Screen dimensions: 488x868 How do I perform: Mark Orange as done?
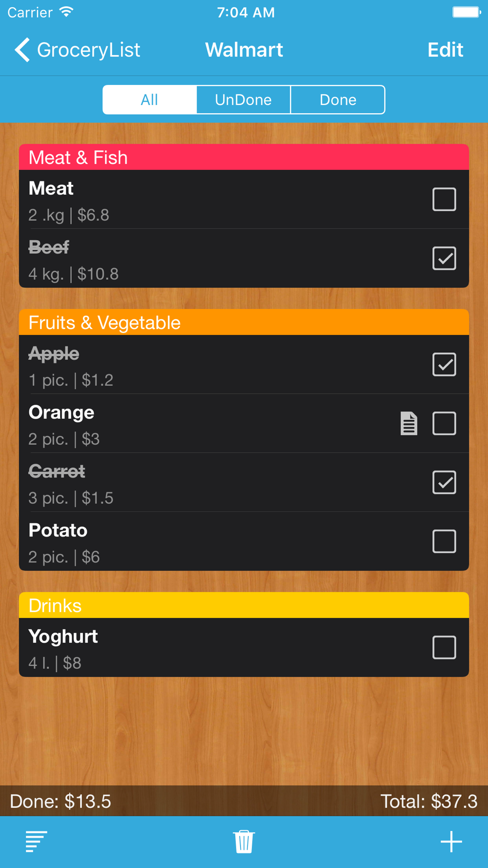(x=444, y=423)
